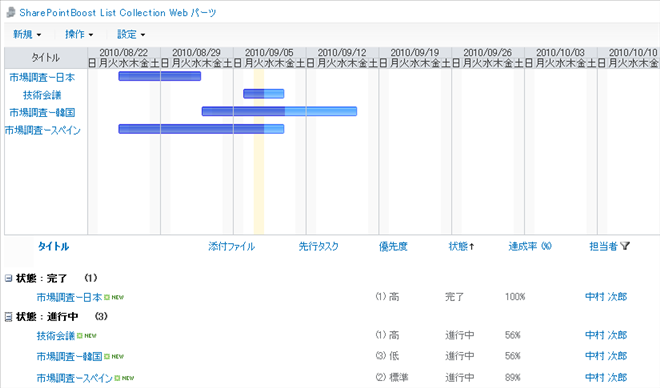Image resolution: width=660 pixels, height=388 pixels.
Task: Click the SharePointBoost web part title icon
Action: point(11,13)
